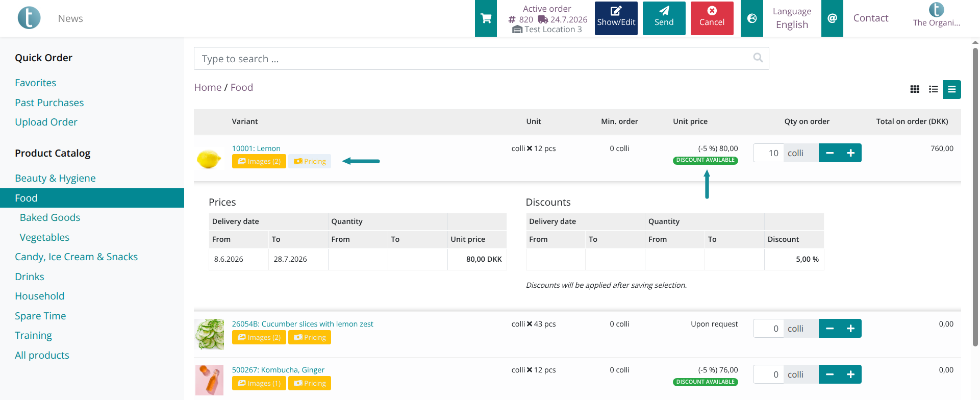
Task: Open the shopping cart icon
Action: pyautogui.click(x=486, y=18)
